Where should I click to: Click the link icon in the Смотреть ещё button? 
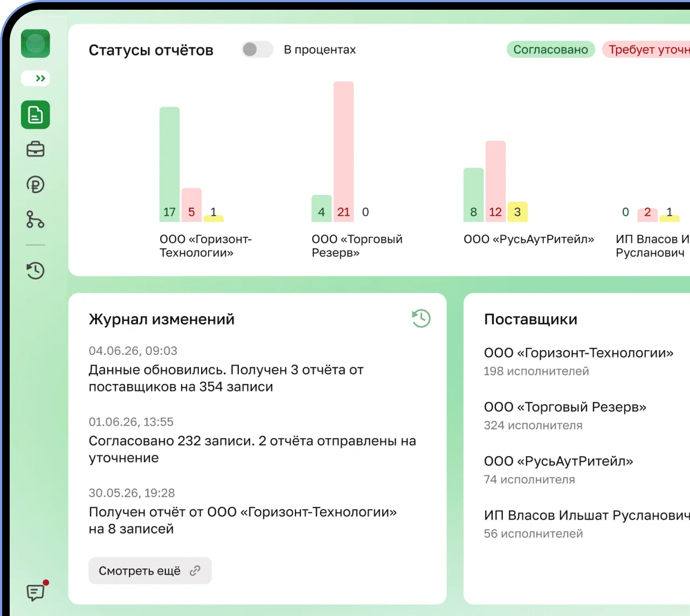[x=195, y=571]
